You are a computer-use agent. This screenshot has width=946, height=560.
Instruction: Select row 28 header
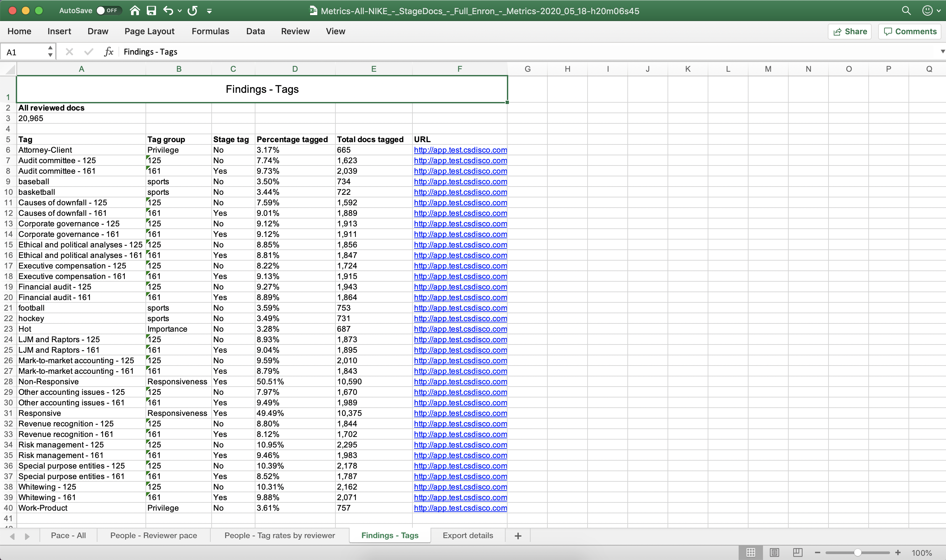coord(8,382)
